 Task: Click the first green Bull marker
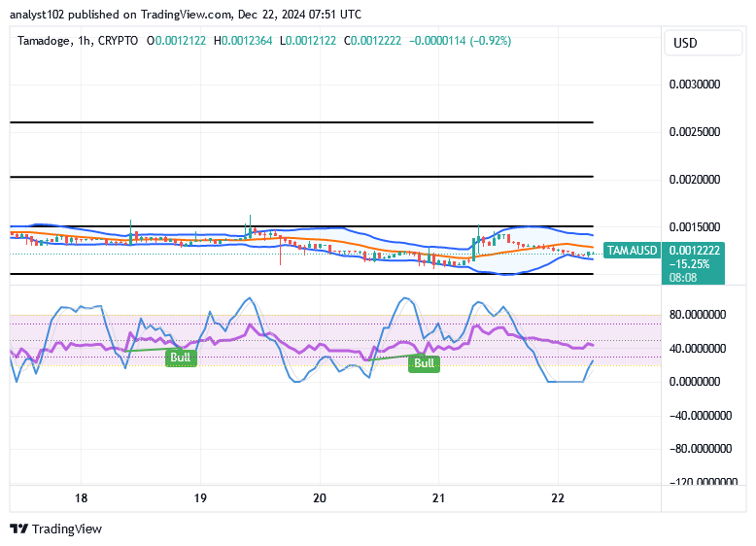tap(181, 358)
